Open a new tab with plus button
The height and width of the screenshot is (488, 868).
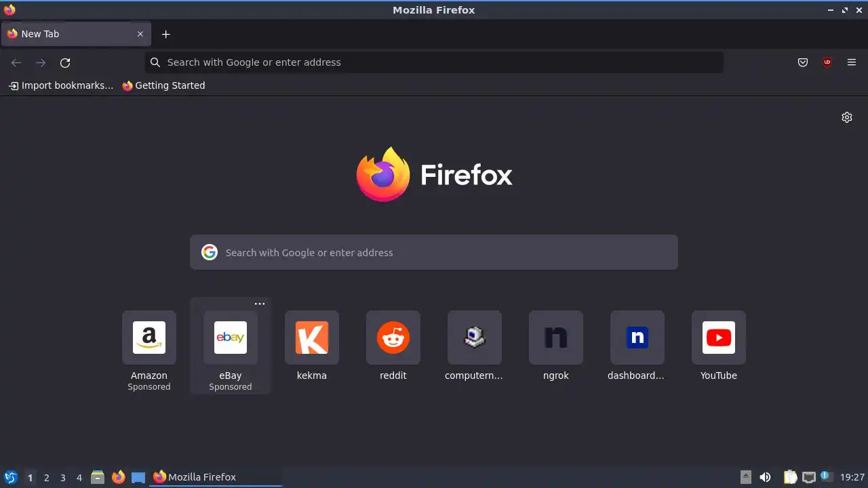pos(166,34)
